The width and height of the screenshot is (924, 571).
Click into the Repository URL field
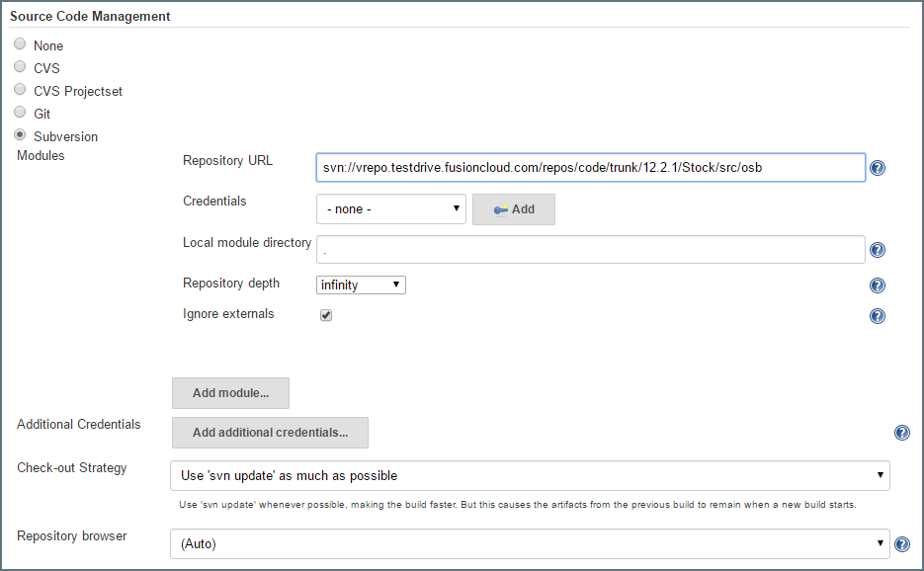pos(590,168)
